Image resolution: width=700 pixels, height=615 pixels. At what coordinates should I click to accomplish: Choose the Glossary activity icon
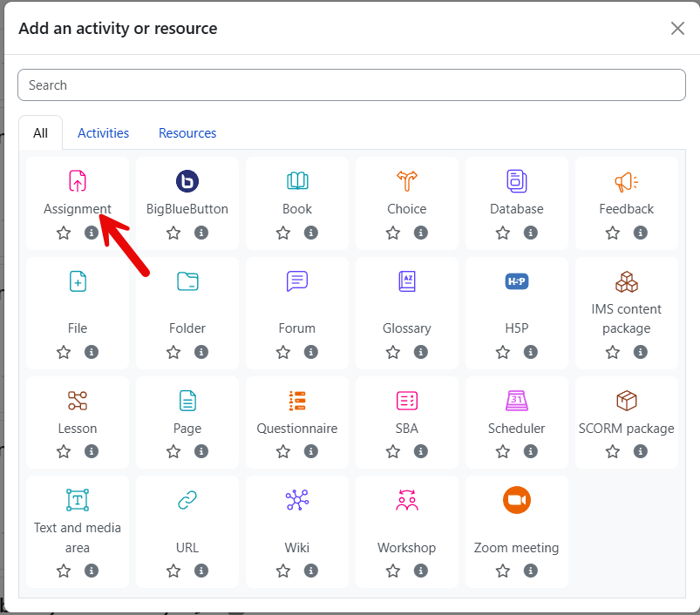click(407, 281)
